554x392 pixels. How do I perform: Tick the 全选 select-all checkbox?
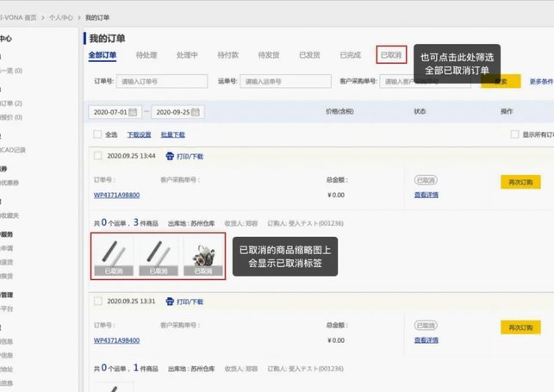(x=97, y=134)
